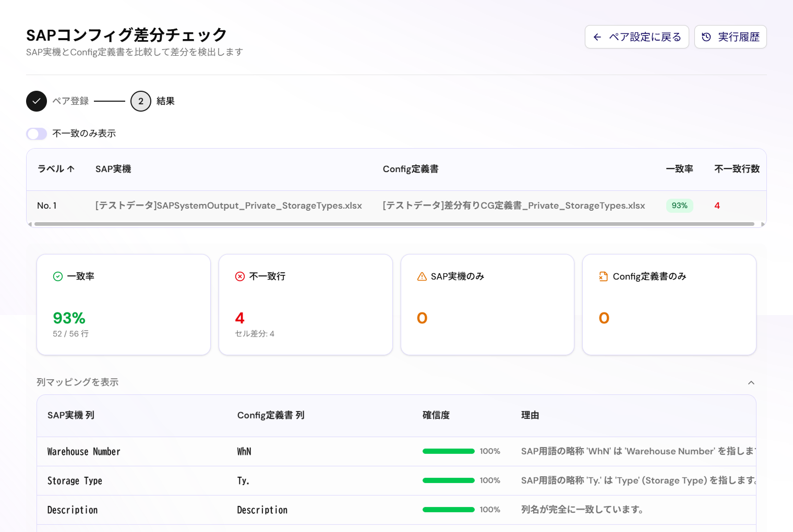The image size is (793, 532).
Task: Click the 理由 column header
Action: point(530,415)
